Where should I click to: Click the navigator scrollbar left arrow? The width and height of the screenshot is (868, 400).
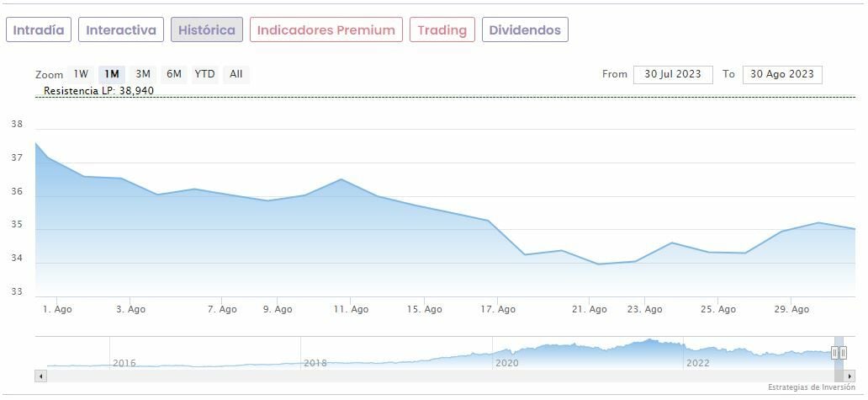click(40, 376)
